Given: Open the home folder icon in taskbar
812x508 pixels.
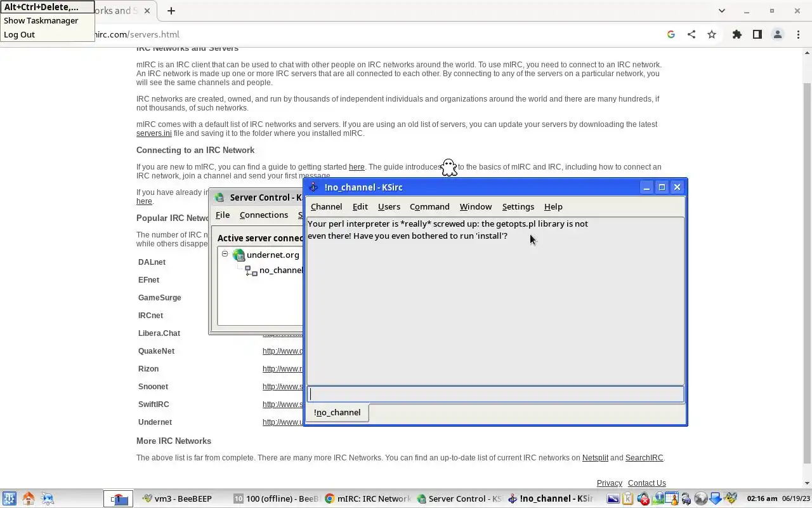Looking at the screenshot, I should [29, 498].
